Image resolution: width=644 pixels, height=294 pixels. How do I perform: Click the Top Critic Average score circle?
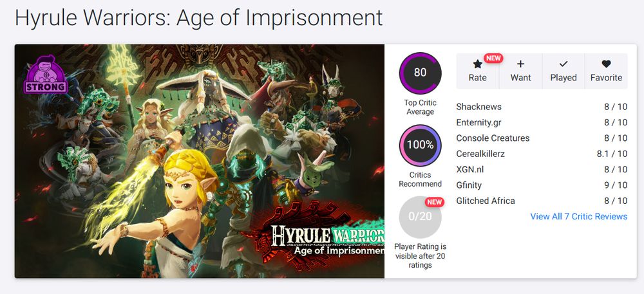coord(420,73)
